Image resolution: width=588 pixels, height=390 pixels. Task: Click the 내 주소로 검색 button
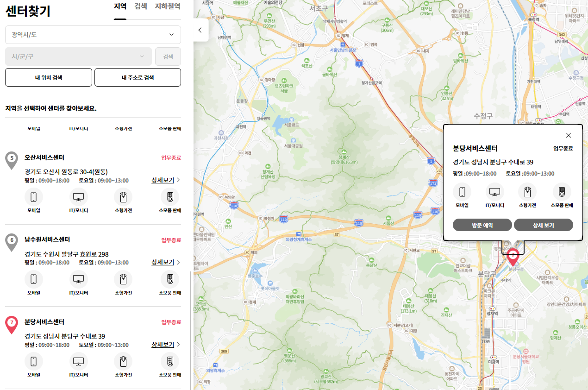click(138, 77)
